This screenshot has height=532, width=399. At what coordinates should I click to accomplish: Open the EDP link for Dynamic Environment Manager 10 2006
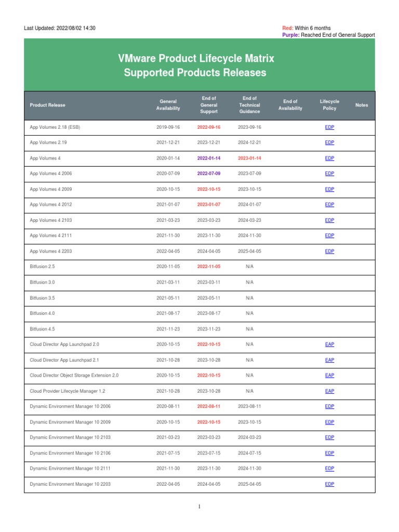click(x=329, y=407)
